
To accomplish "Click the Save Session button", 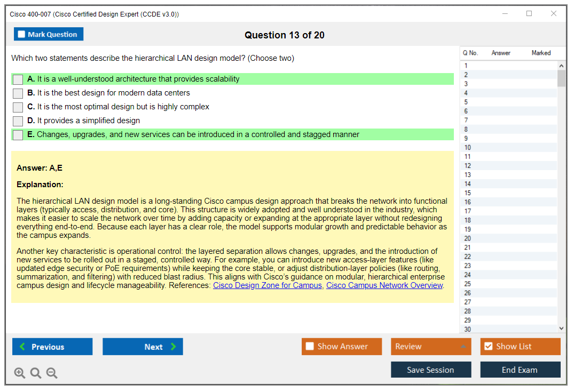I will [x=430, y=370].
